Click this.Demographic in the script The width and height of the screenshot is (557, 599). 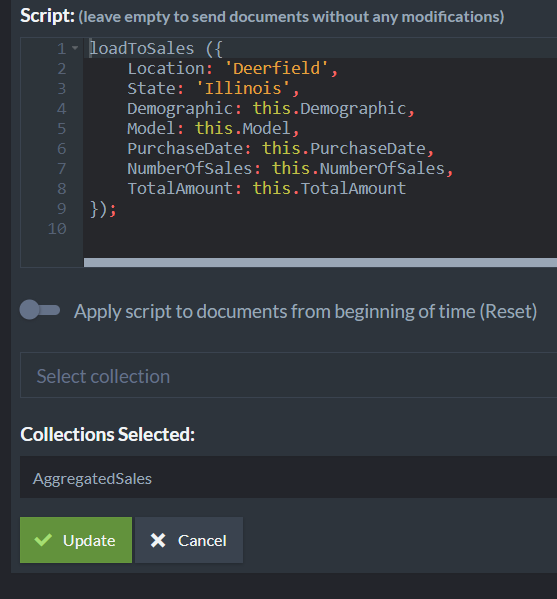329,109
